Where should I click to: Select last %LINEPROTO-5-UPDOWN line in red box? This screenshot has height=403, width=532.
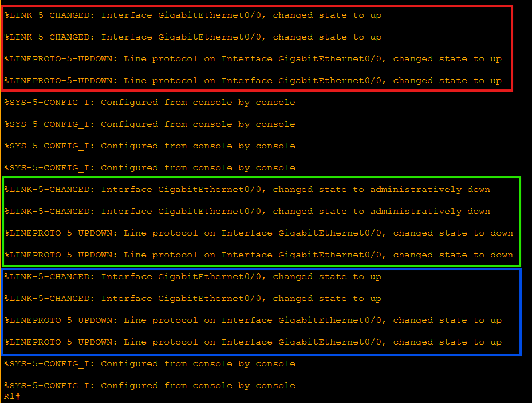click(x=252, y=81)
